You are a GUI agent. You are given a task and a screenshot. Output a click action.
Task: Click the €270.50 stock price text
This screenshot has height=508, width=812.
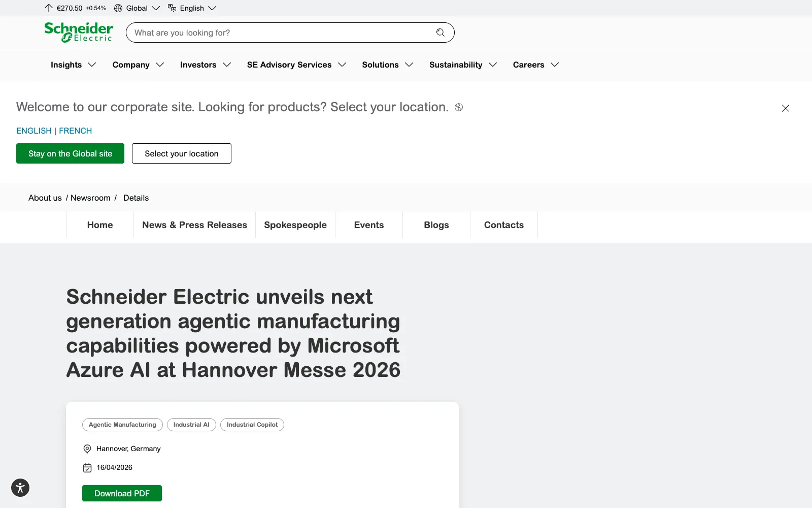pos(70,8)
